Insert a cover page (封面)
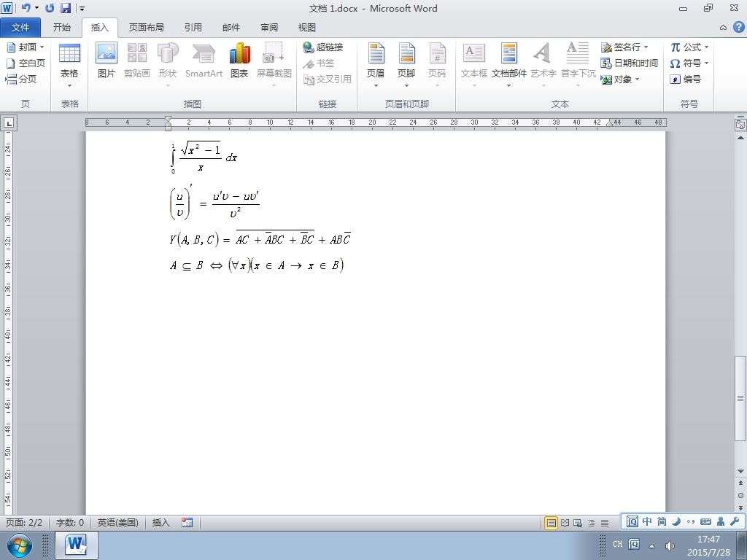Image resolution: width=747 pixels, height=560 pixels. click(x=26, y=47)
